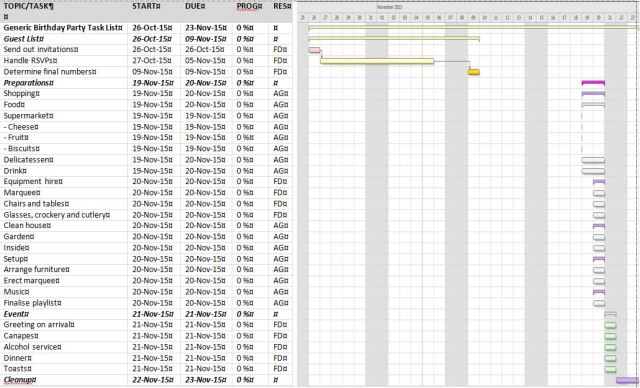Click the green Gantt bar for Canapes

(611, 336)
